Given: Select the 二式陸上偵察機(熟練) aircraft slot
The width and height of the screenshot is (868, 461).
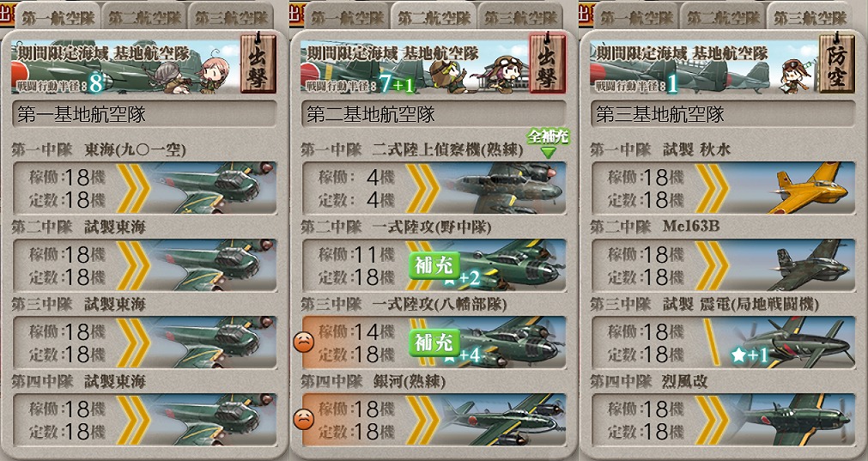Looking at the screenshot, I should tap(434, 188).
